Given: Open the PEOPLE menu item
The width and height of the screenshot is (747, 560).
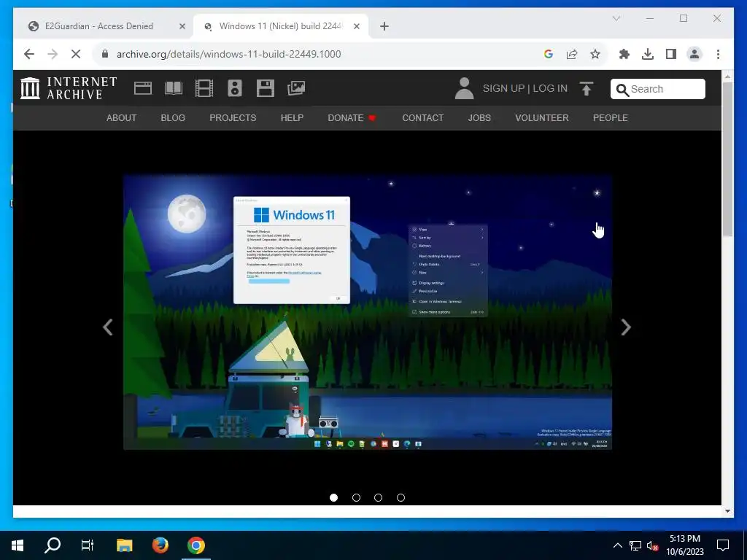Looking at the screenshot, I should (611, 118).
